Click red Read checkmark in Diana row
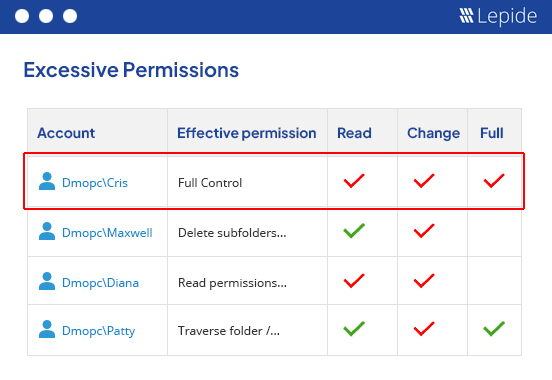552x380 pixels. [x=354, y=281]
